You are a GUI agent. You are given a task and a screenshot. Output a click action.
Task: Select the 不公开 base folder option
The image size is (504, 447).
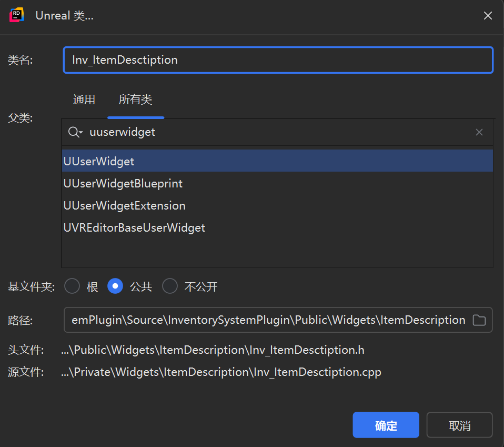click(x=170, y=286)
